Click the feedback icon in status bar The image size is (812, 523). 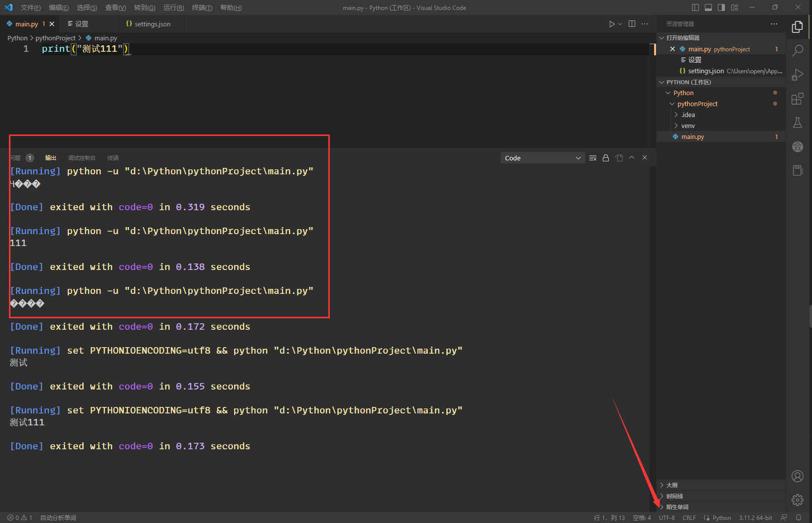(784, 518)
